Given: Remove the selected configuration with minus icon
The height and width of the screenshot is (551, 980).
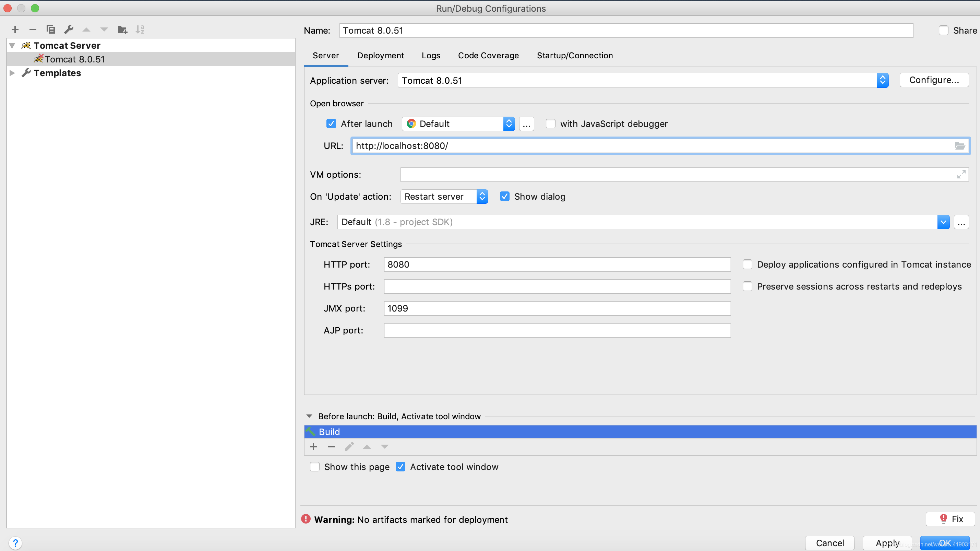Looking at the screenshot, I should click(x=33, y=29).
